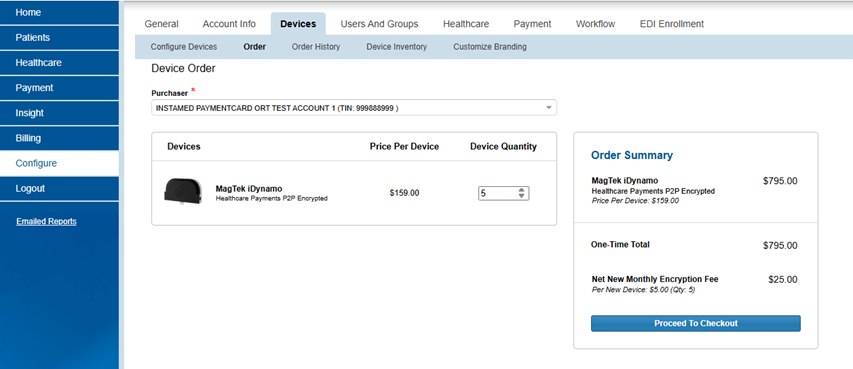Click the Net New Monthly Encryption Fee label
Image resolution: width=853 pixels, height=369 pixels.
coord(654,279)
